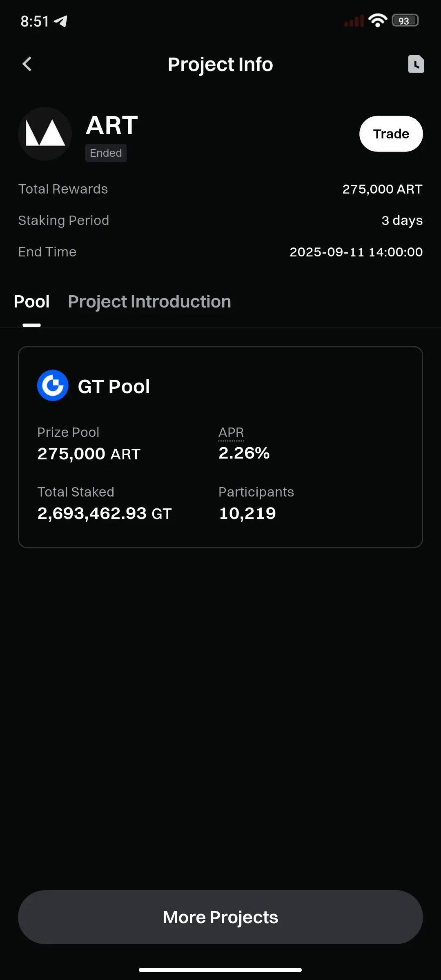Tap the Total Staked amount in GT
The image size is (441, 980).
[105, 513]
